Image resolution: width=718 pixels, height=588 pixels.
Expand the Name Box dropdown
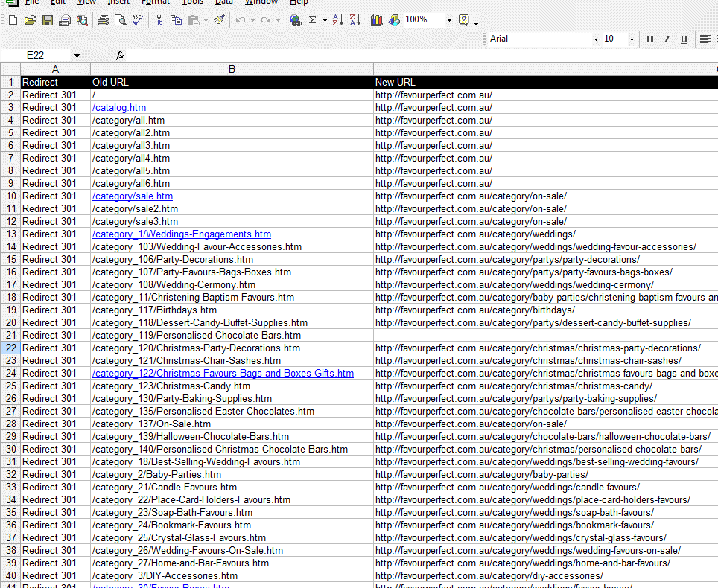[x=77, y=55]
